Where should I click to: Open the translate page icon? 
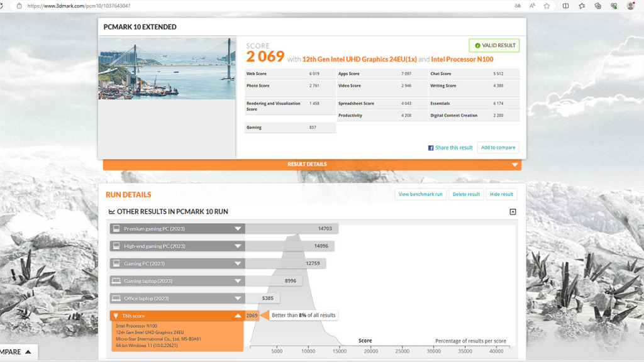coord(518,6)
